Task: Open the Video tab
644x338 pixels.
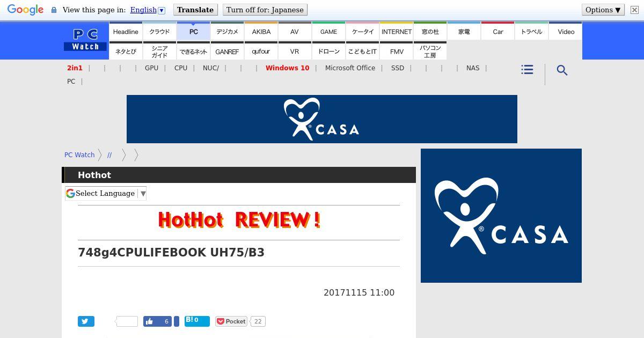Action: tap(566, 31)
